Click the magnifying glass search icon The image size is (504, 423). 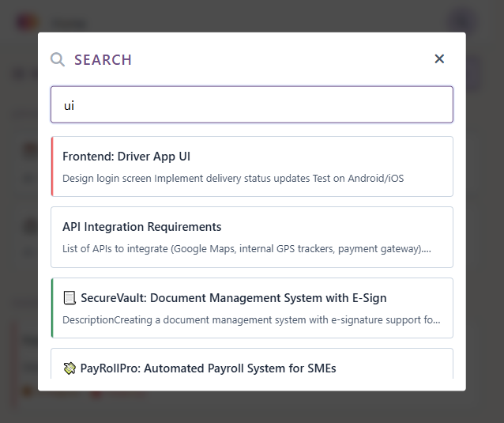pos(58,59)
